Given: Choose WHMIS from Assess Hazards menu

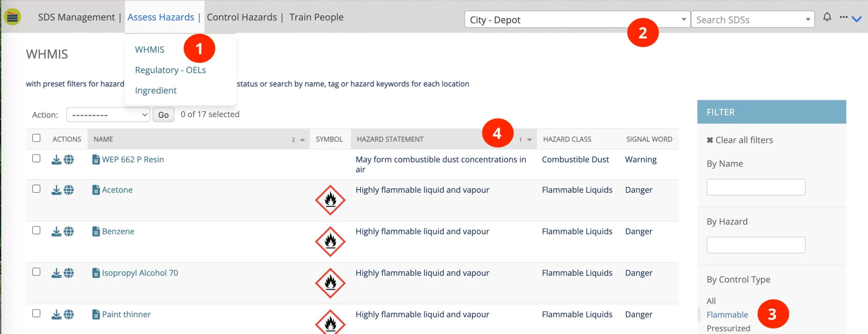Looking at the screenshot, I should click(x=150, y=50).
